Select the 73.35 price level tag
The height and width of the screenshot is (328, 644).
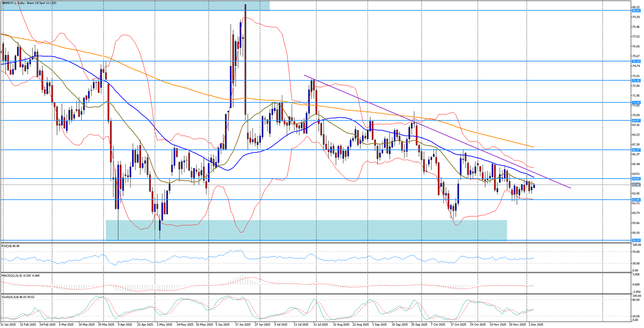click(636, 81)
